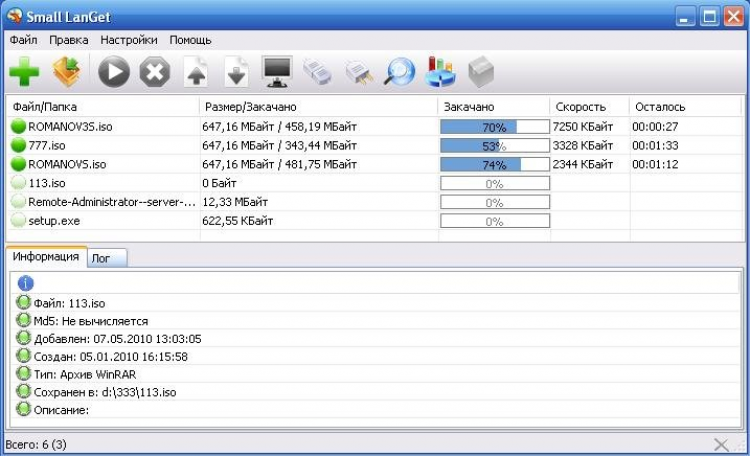Click the network cable connector icon
Screen dimensions: 750x456
pyautogui.click(x=317, y=72)
